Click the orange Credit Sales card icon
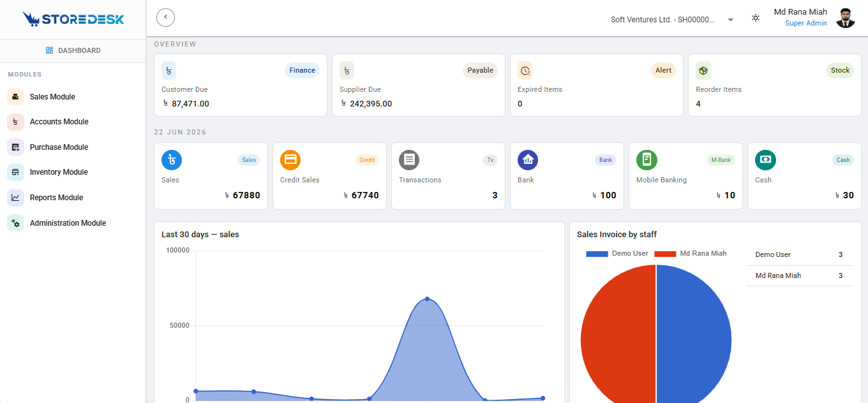Viewport: 868px width, 403px height. 290,160
